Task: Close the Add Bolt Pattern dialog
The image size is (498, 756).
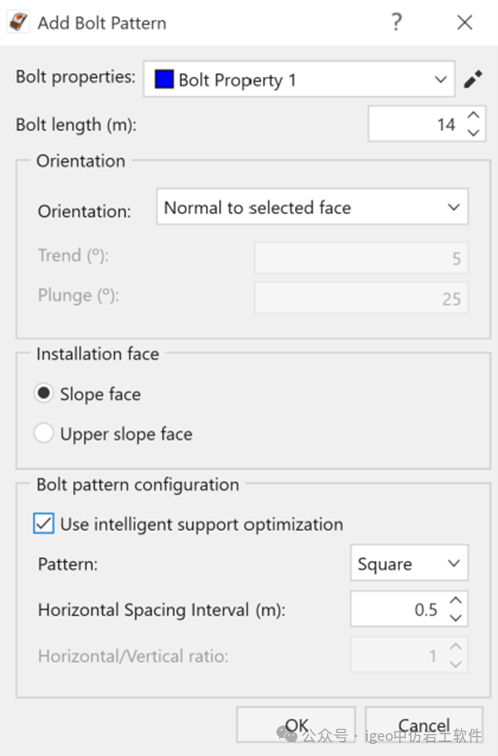Action: [x=465, y=22]
